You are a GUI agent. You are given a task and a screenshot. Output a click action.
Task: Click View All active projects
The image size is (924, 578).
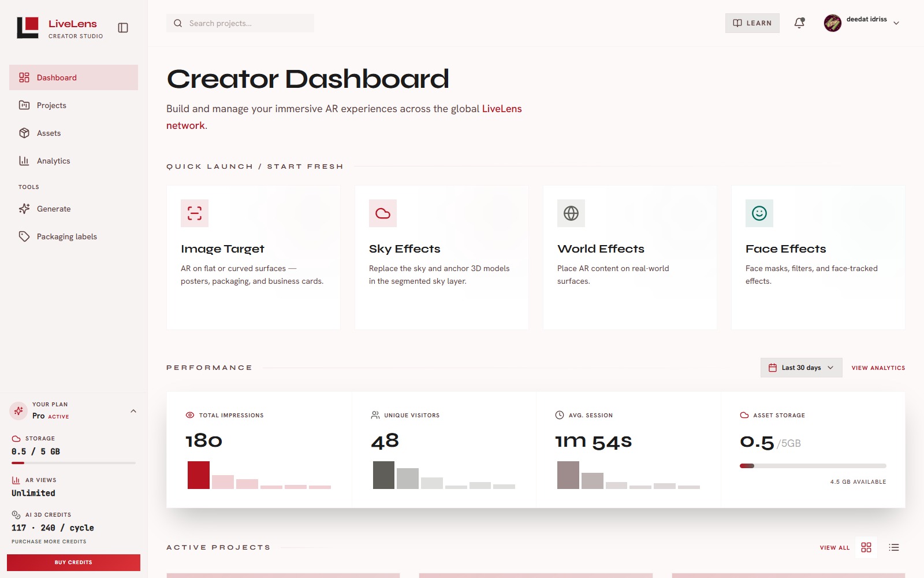[x=834, y=548]
